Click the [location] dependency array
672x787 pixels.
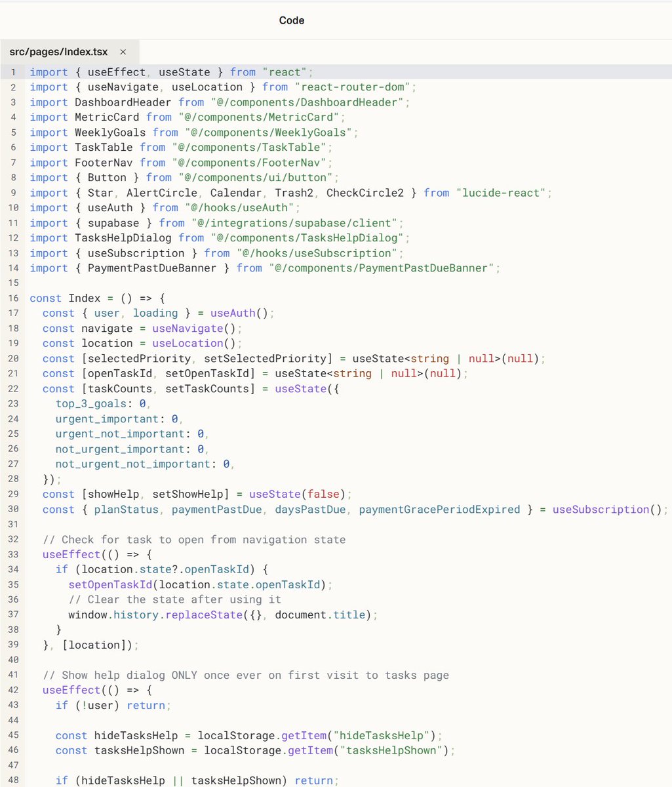pos(97,645)
